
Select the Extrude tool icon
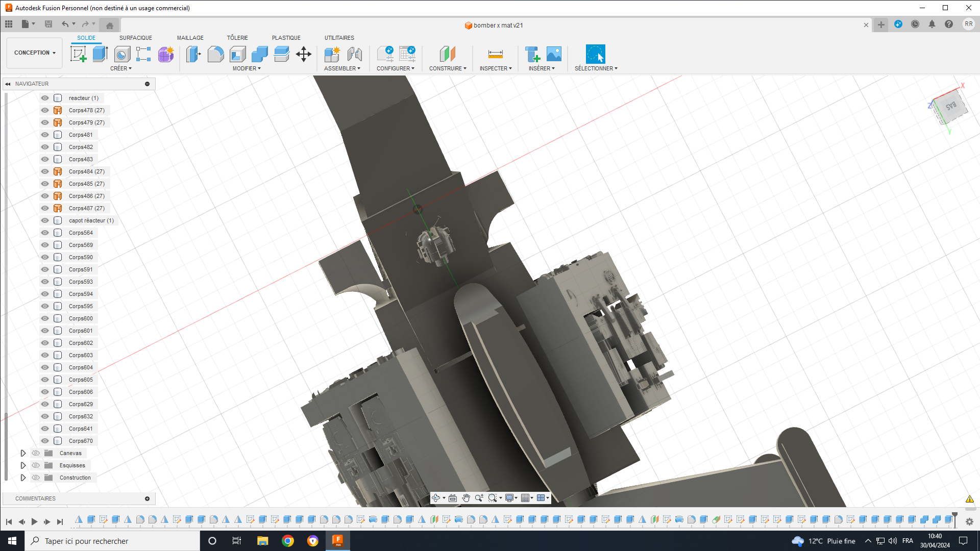click(x=100, y=54)
